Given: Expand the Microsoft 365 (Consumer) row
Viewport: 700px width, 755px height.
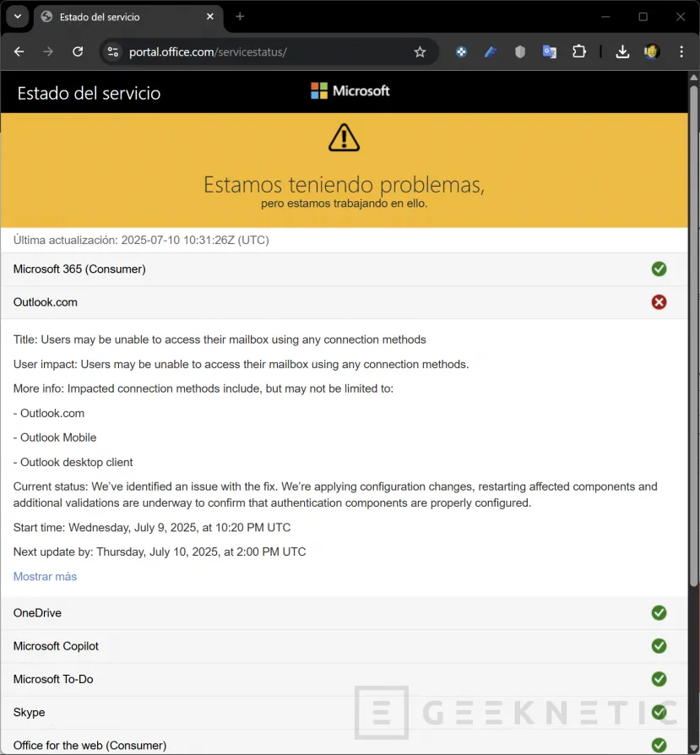Looking at the screenshot, I should click(344, 269).
